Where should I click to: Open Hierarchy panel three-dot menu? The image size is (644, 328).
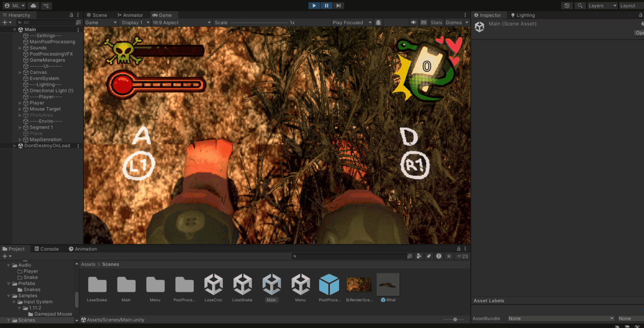tap(78, 15)
